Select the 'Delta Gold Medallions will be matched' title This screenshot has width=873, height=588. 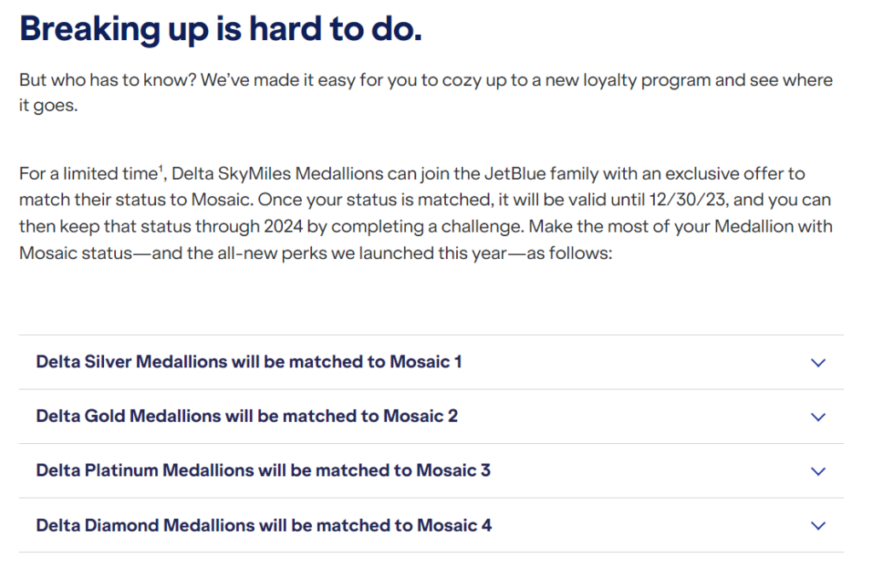click(246, 416)
